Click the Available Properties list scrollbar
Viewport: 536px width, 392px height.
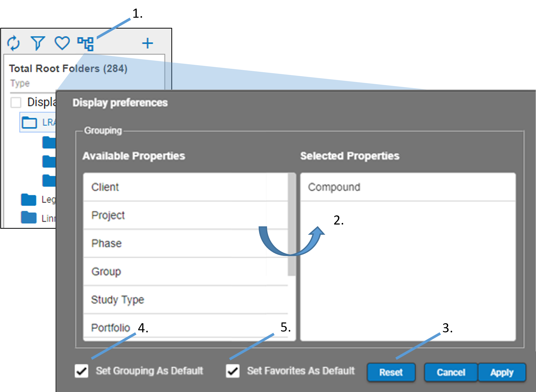tap(292, 224)
